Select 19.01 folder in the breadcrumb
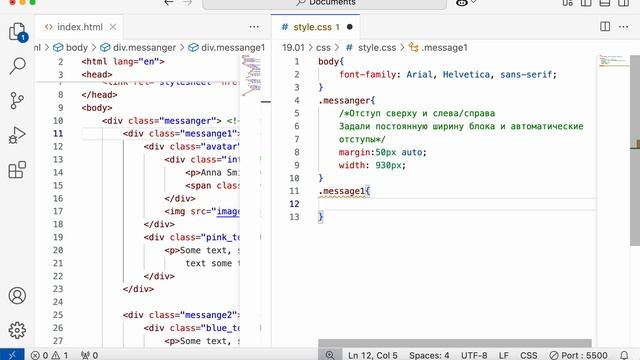 coord(293,48)
